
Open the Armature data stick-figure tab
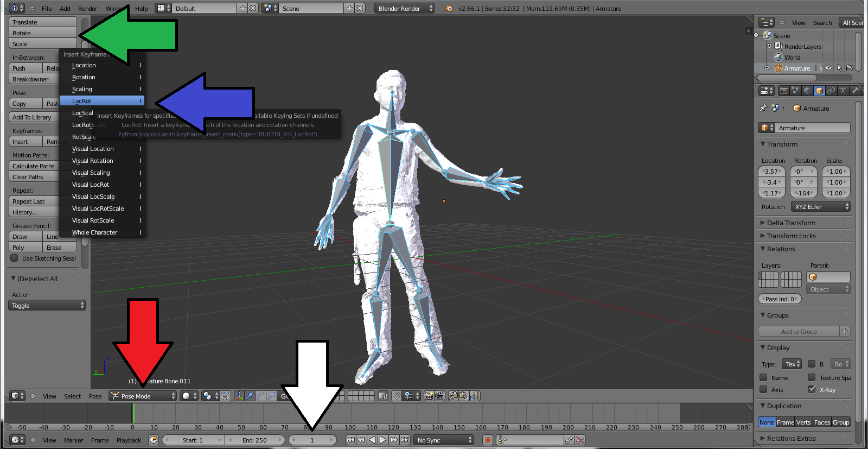843,91
